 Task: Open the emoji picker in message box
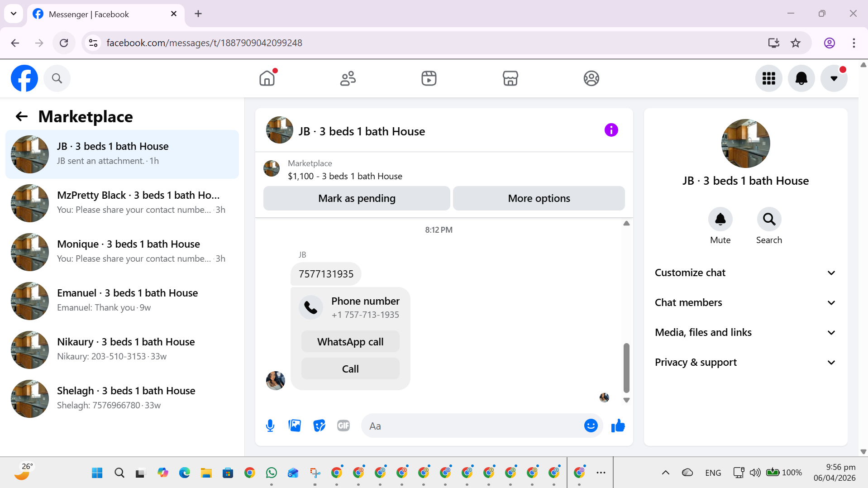pyautogui.click(x=591, y=426)
